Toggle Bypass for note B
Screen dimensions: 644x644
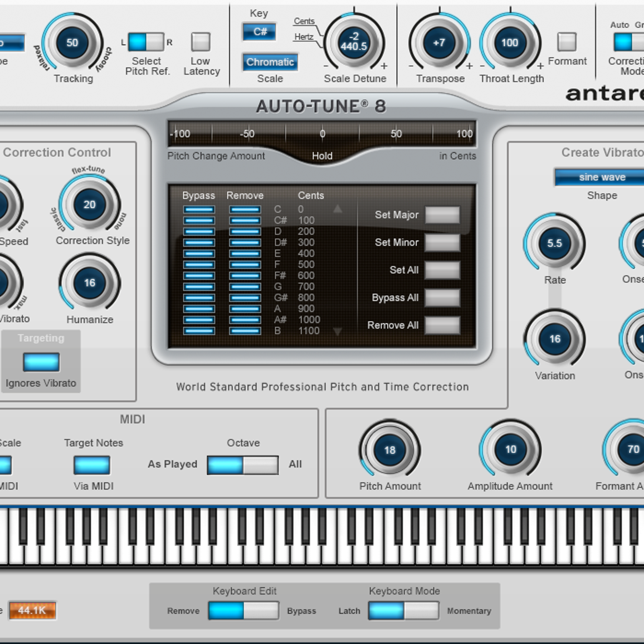point(199,331)
